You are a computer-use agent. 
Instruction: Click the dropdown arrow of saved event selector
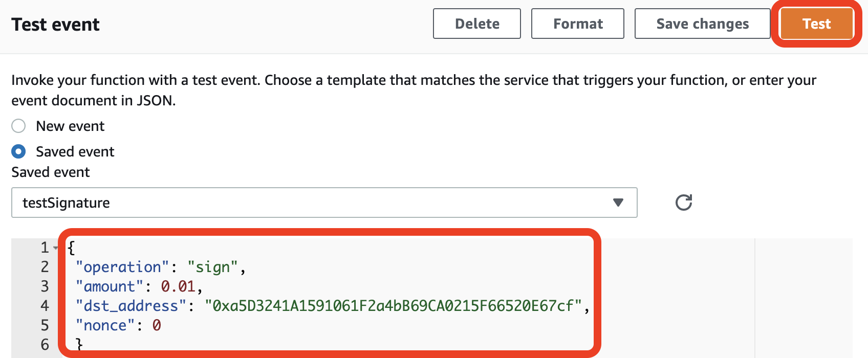618,203
